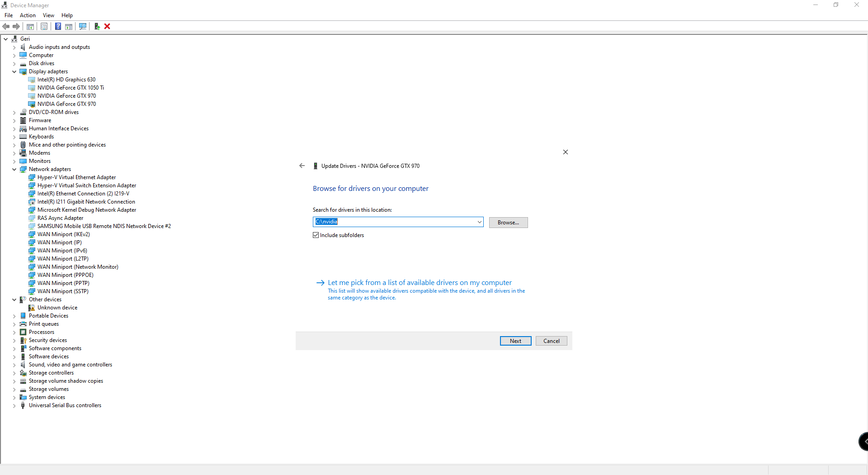
Task: Click the Browse button
Action: tap(508, 222)
